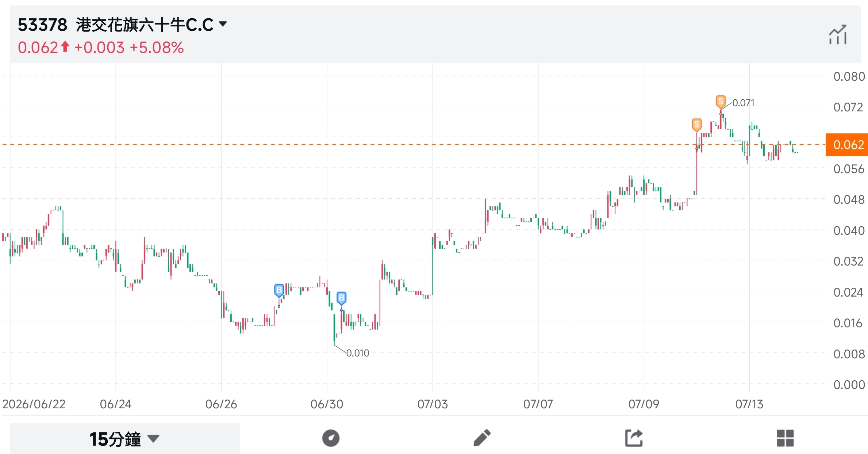Viewport: 868px width, 454px height.
Task: Select the pencil drawing tool
Action: pos(482,438)
